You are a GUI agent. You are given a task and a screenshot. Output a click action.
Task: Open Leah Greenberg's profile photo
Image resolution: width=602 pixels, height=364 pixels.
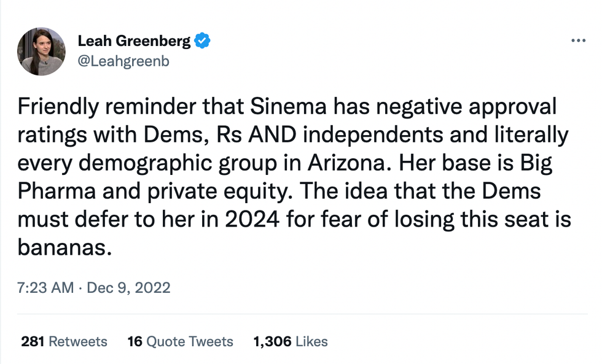pos(41,52)
